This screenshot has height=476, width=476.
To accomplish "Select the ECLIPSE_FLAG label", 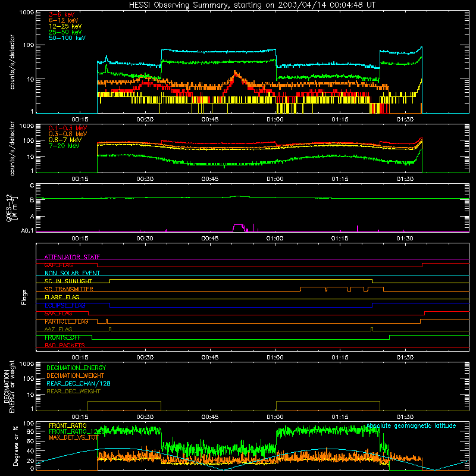I will point(65,305).
